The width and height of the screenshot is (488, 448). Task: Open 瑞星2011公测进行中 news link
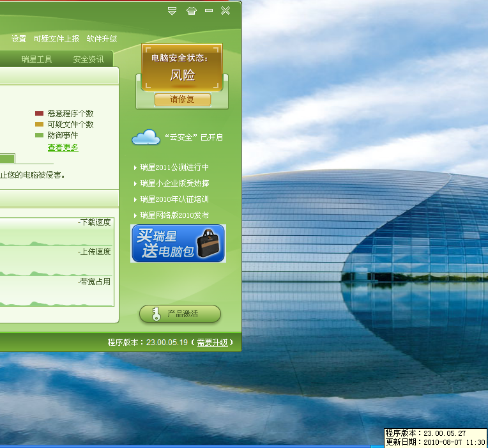[x=174, y=167]
